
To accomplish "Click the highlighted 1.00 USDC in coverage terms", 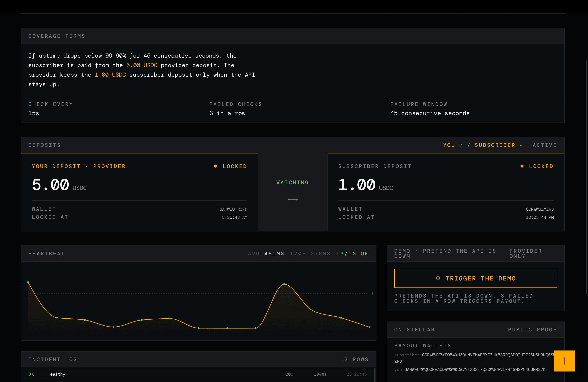I will point(110,75).
